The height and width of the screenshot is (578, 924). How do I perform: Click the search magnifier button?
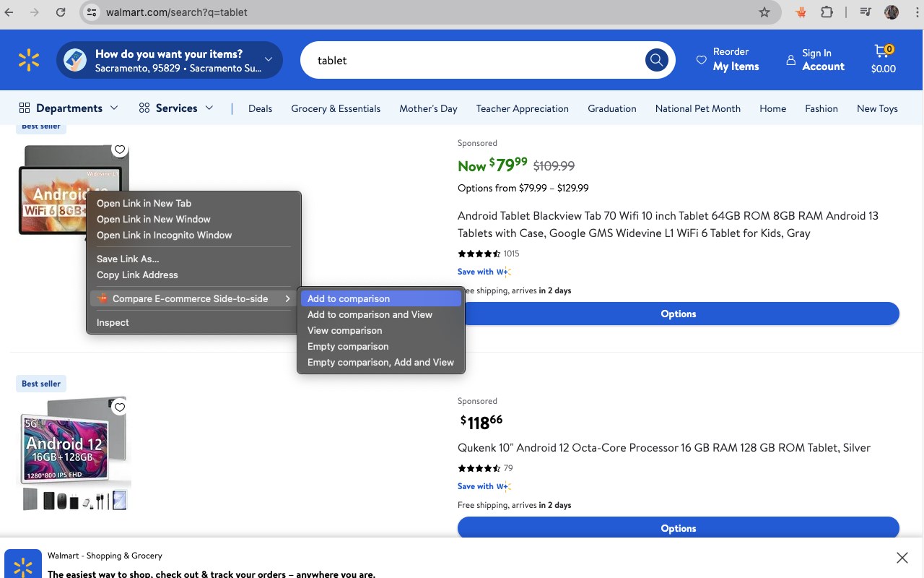[656, 60]
